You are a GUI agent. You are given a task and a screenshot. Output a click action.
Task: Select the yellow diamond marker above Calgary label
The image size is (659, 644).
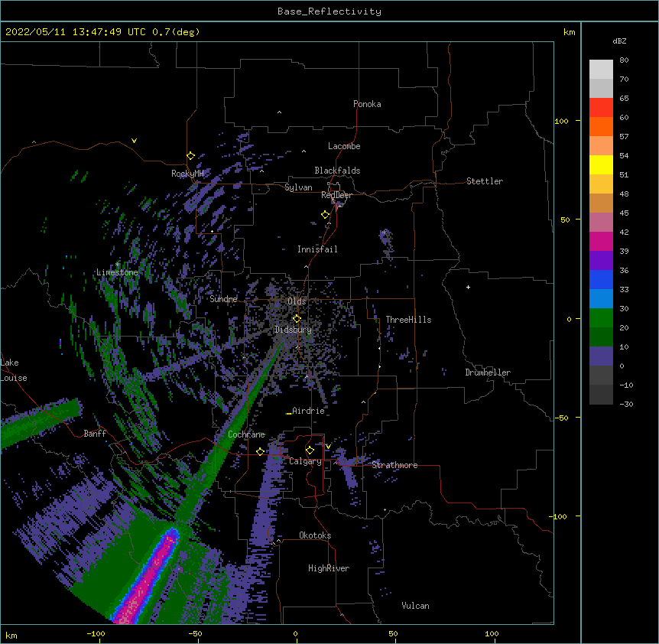(x=310, y=450)
